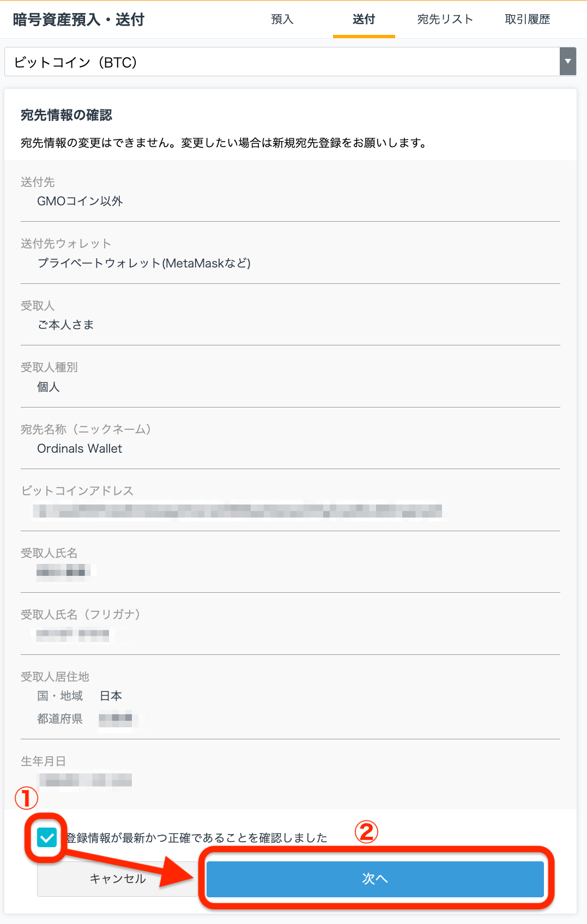This screenshot has width=587, height=924.
Task: Switch to the 送付 tab
Action: pyautogui.click(x=364, y=20)
